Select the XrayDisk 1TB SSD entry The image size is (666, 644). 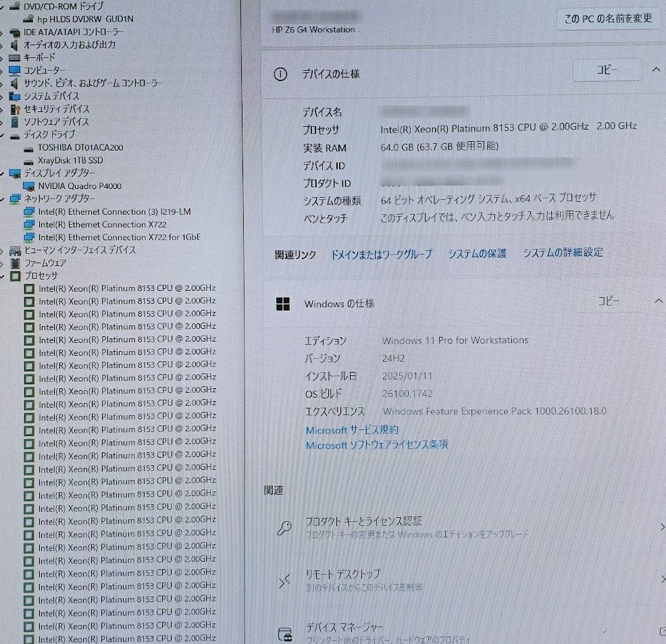[x=70, y=160]
